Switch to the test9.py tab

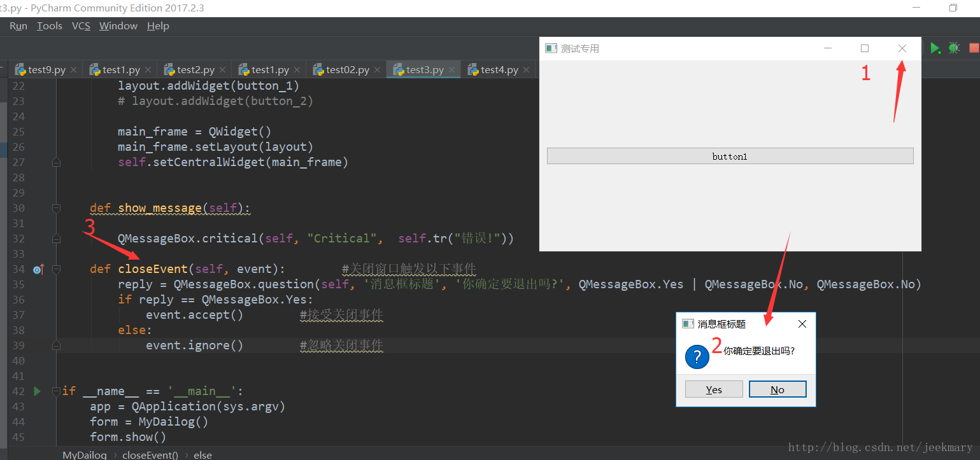pos(46,70)
